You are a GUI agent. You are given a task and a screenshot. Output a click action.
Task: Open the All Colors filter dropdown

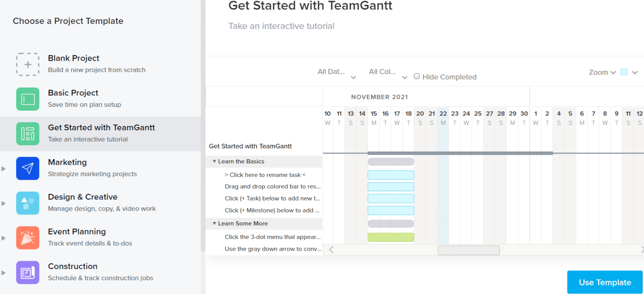coord(388,72)
